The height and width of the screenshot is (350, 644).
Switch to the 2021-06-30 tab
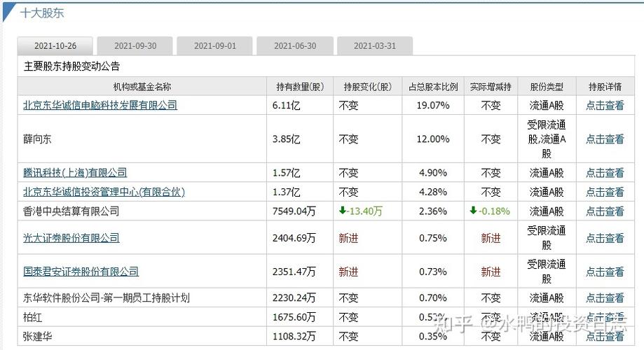point(295,46)
